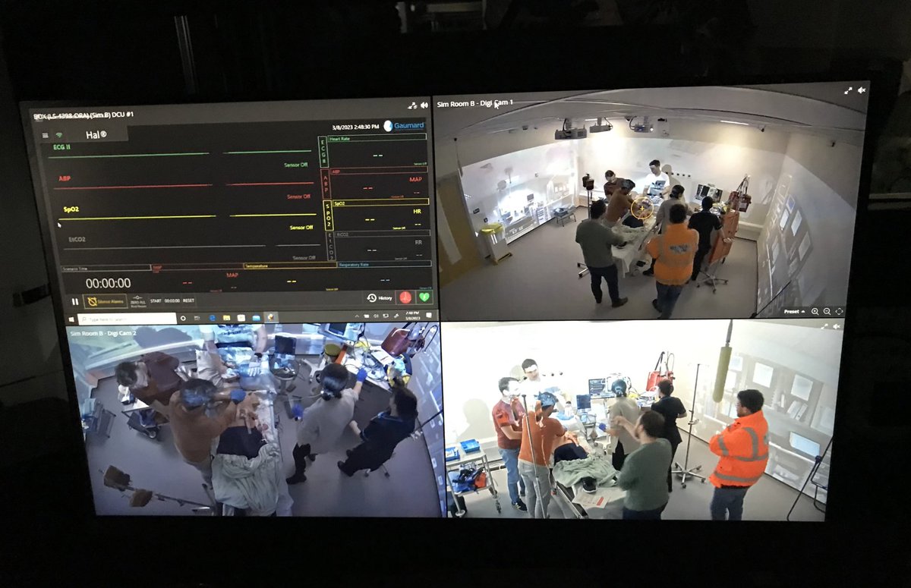Image resolution: width=911 pixels, height=588 pixels.
Task: Click the yellow SpO2 waveform label
Action: tap(71, 209)
